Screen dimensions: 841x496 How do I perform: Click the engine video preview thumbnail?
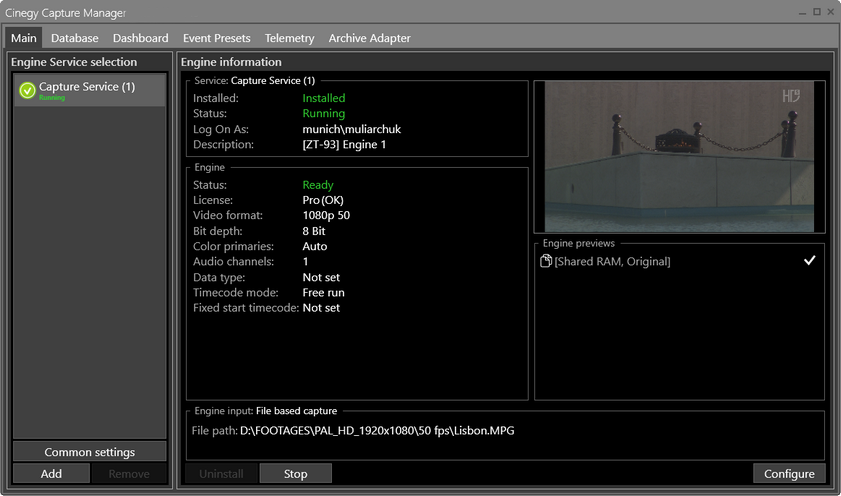[x=679, y=157]
